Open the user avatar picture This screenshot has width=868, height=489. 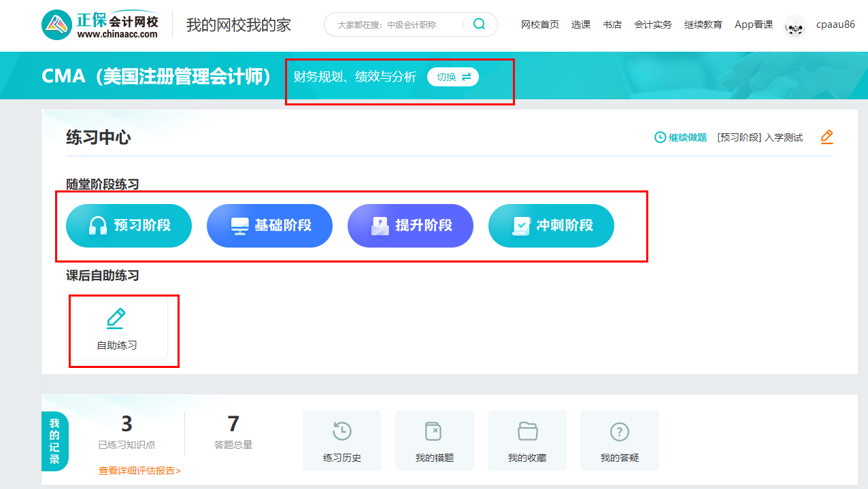click(795, 25)
